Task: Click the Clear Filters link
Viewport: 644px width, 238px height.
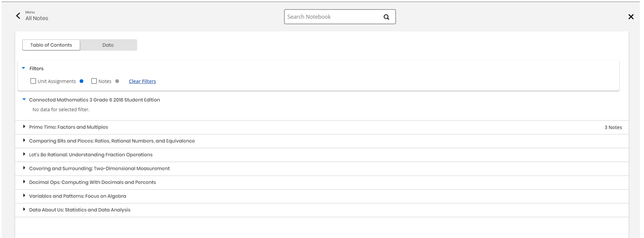Action: point(142,81)
